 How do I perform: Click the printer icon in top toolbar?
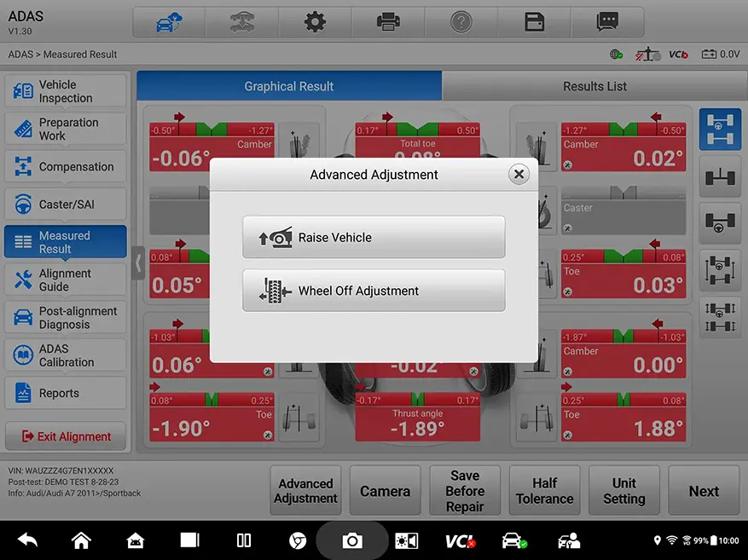coord(389,22)
